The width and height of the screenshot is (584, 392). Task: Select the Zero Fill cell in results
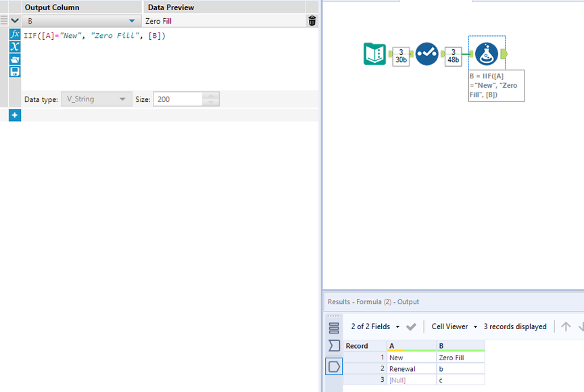[461, 358]
